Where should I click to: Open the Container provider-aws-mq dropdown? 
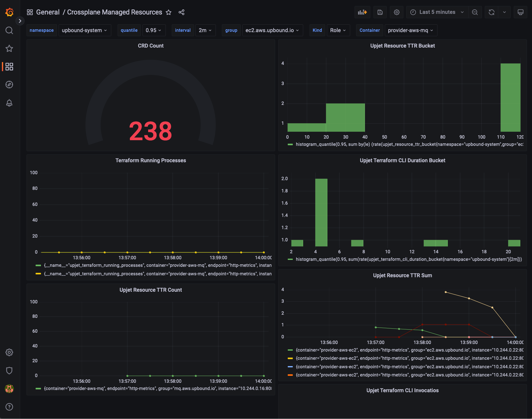pos(411,30)
